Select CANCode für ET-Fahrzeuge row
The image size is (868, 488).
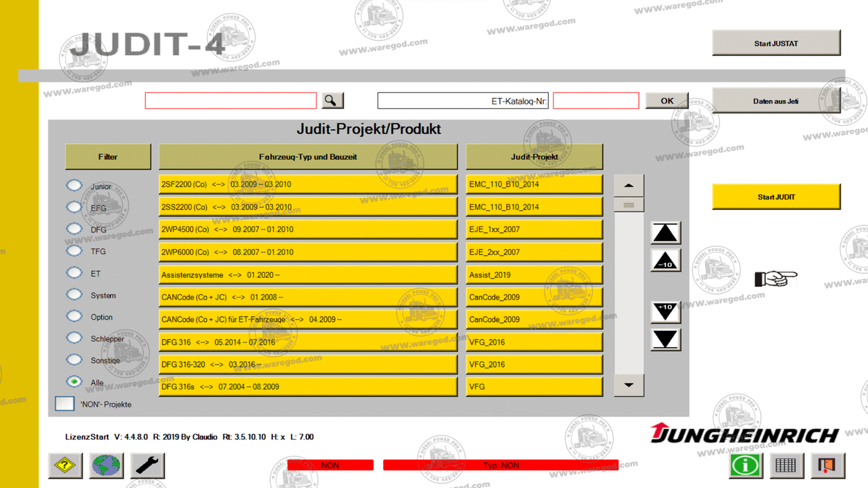pos(308,319)
